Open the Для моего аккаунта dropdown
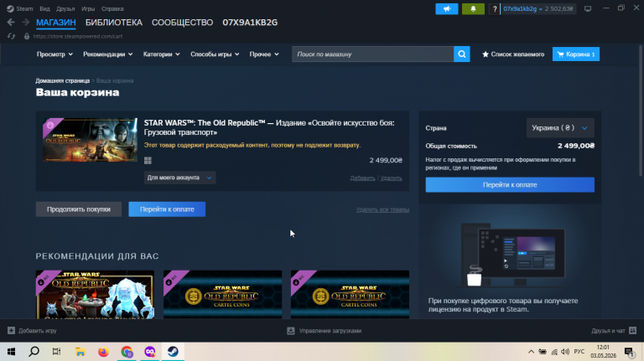The image size is (644, 361). pos(179,178)
